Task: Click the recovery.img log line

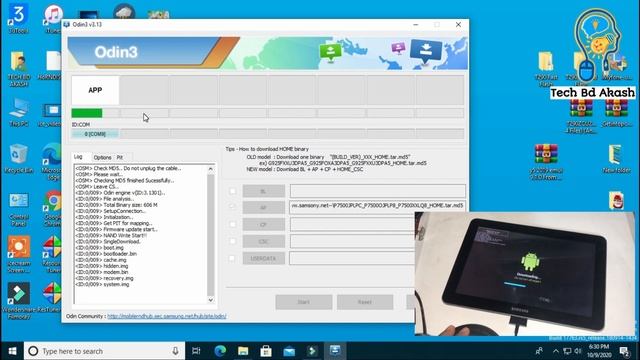Action: point(104,278)
